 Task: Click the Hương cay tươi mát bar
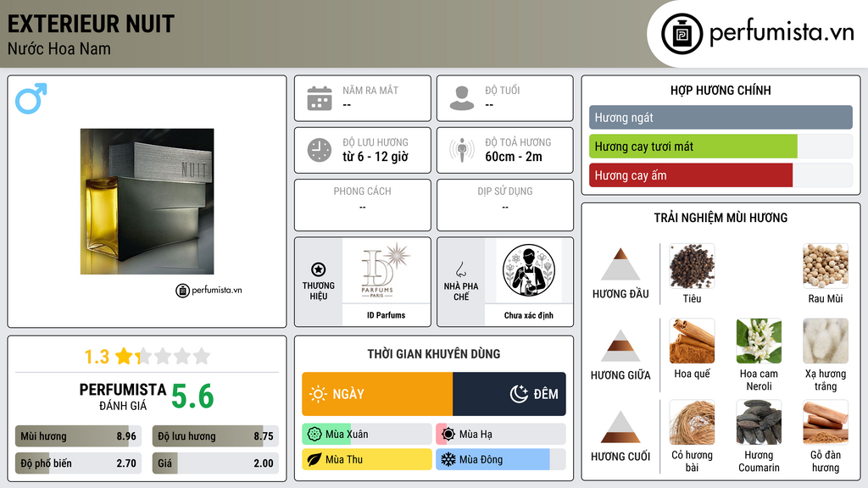coord(721,147)
